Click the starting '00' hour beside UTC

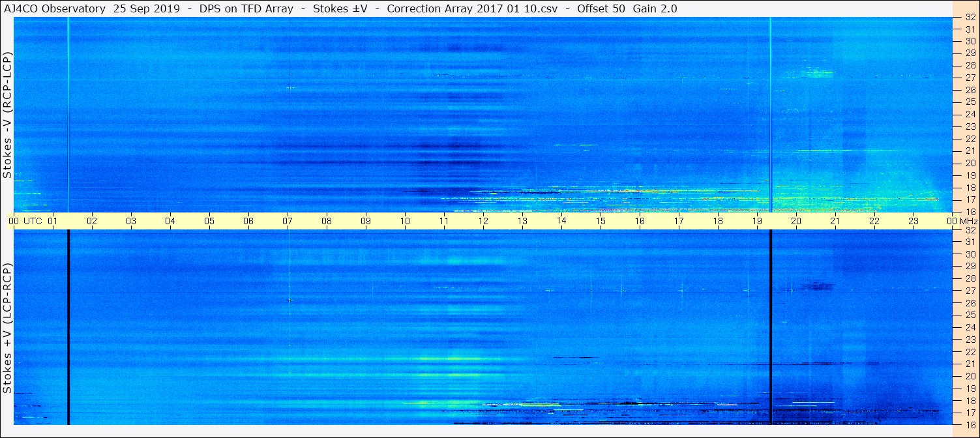(x=14, y=221)
